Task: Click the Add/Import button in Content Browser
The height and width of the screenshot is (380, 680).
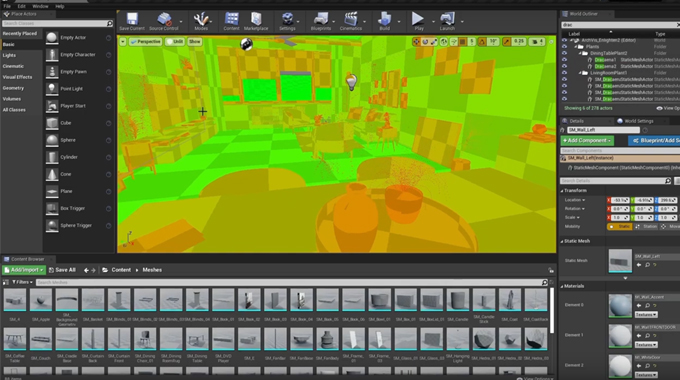Action: pyautogui.click(x=24, y=270)
